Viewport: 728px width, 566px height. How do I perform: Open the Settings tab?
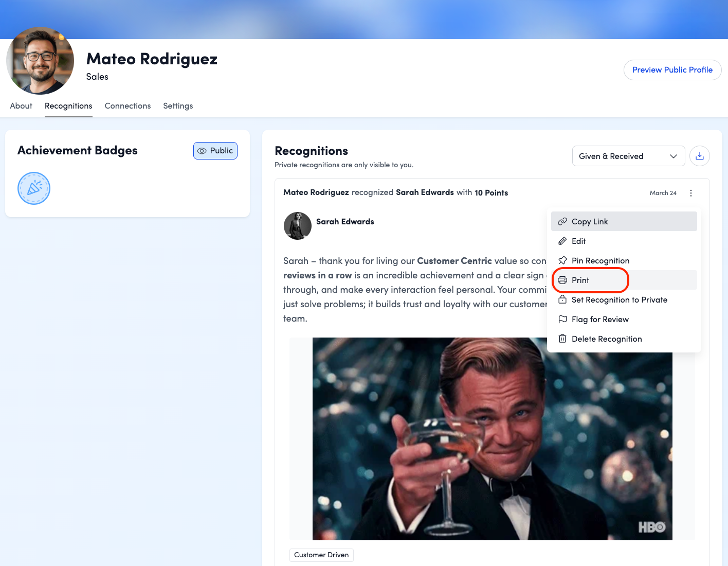(178, 105)
